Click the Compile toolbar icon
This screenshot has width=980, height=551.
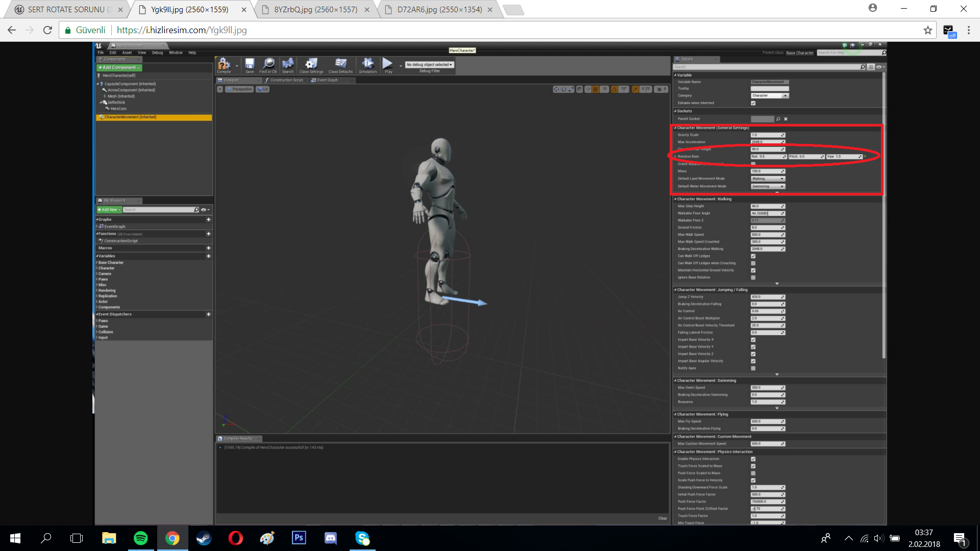(x=224, y=65)
